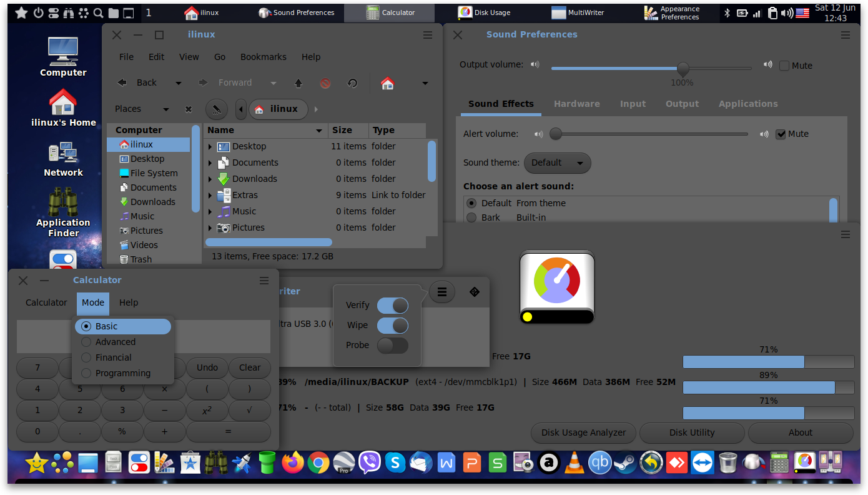Image resolution: width=868 pixels, height=495 pixels.
Task: Open the Sound theme Default dropdown
Action: [557, 162]
